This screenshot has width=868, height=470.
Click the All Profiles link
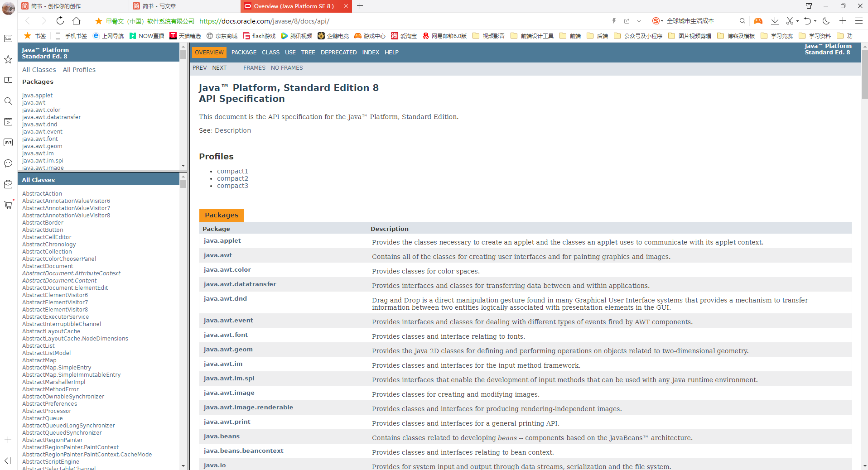pyautogui.click(x=79, y=70)
